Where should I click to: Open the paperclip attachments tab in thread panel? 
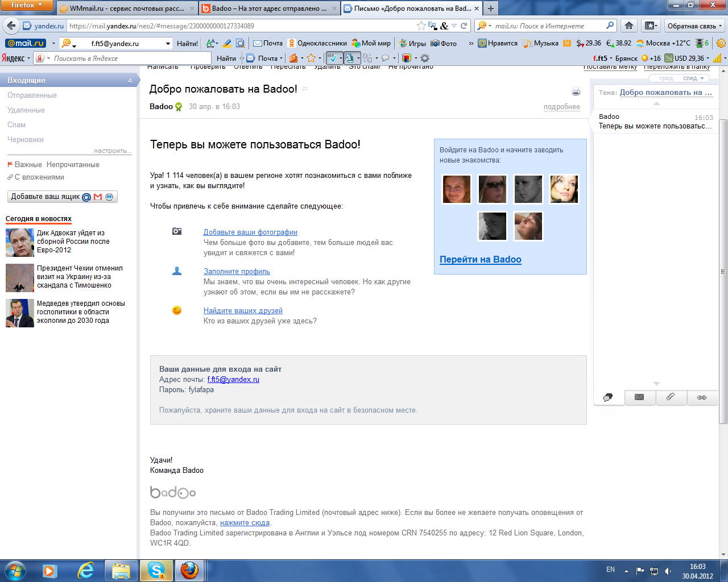(671, 397)
